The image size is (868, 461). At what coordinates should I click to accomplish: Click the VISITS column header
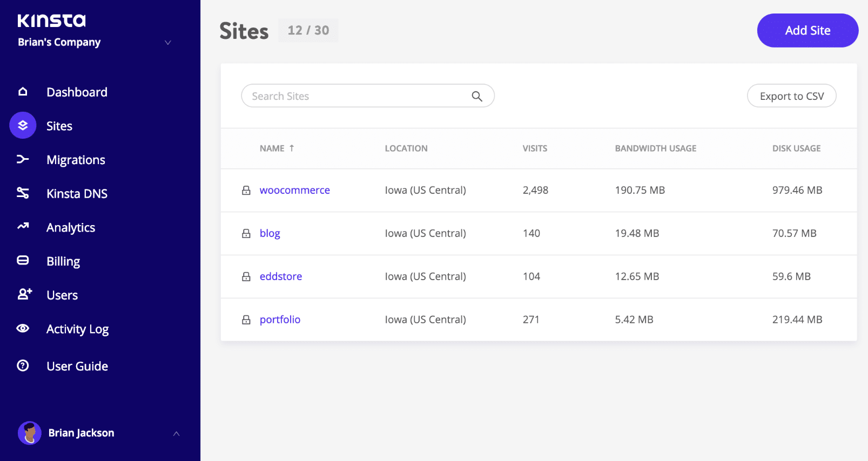point(535,148)
